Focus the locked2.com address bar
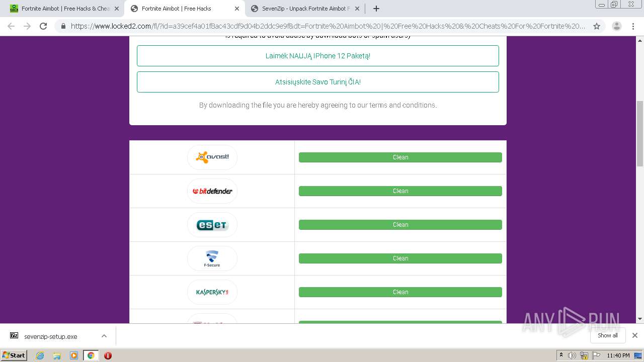This screenshot has width=644, height=362. pyautogui.click(x=327, y=26)
